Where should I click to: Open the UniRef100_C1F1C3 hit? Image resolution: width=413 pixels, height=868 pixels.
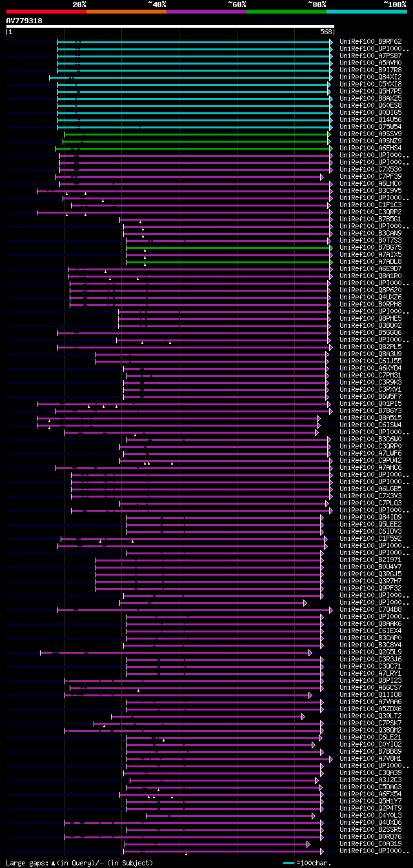pyautogui.click(x=370, y=205)
